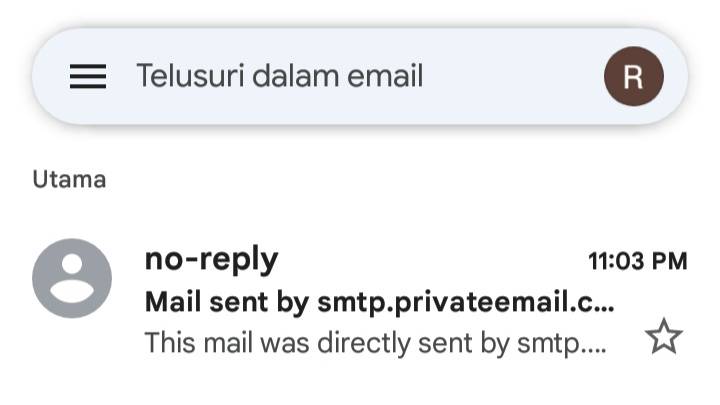Toggle the star outline beside the snippet

click(x=663, y=339)
